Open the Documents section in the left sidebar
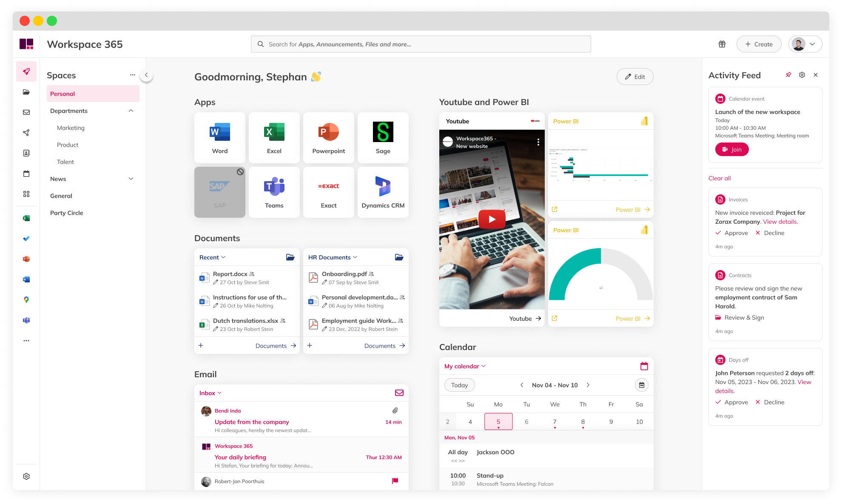The width and height of the screenshot is (842, 504). point(26,92)
